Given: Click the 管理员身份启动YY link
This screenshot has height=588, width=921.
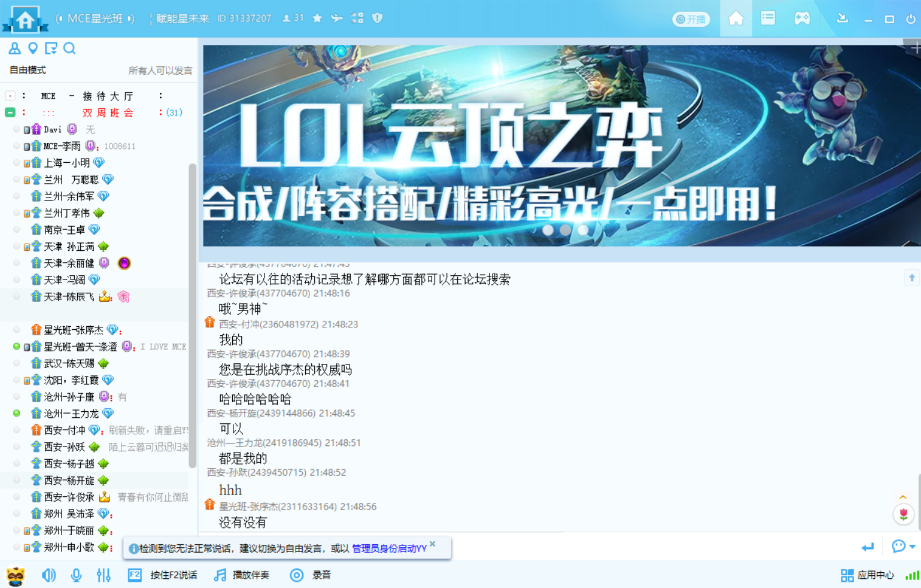Looking at the screenshot, I should [389, 549].
